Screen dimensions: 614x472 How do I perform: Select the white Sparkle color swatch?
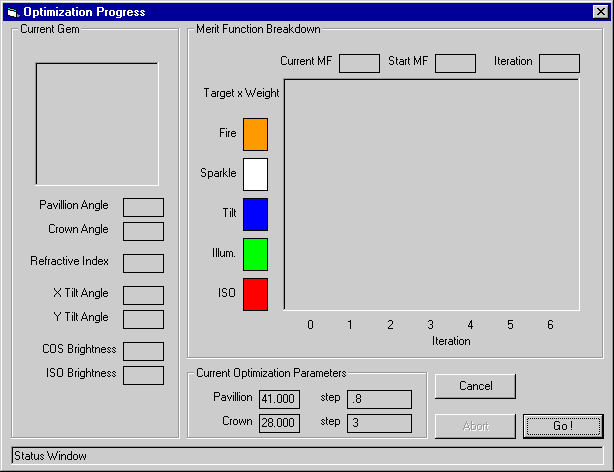255,174
